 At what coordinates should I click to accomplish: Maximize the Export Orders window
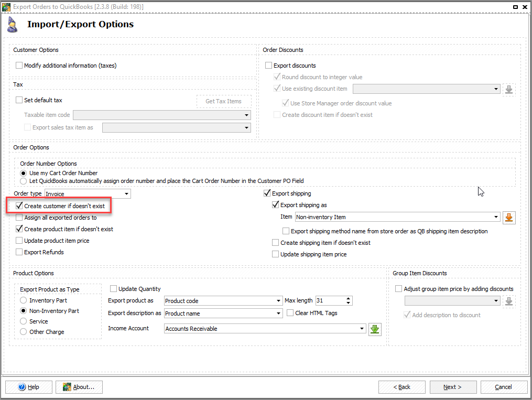(515, 7)
